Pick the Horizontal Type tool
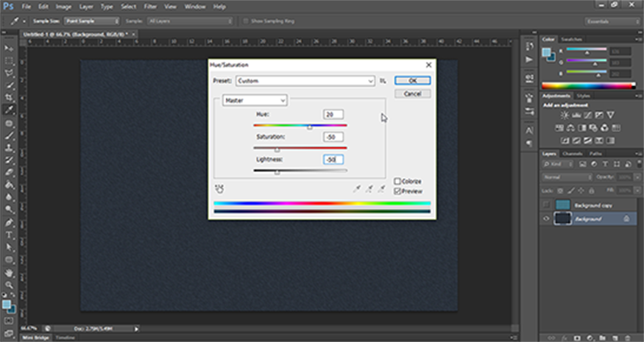644x342 pixels. [x=10, y=235]
